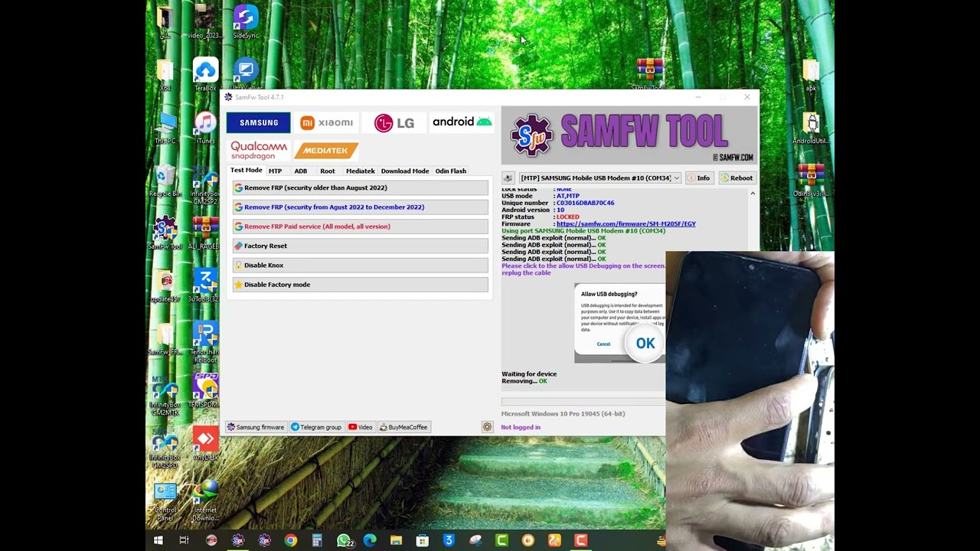980x551 pixels.
Task: Switch to the Mediatek tab
Action: (360, 171)
